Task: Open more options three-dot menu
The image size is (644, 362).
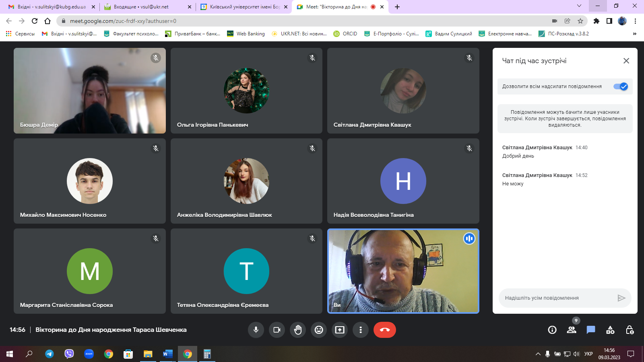Action: [x=361, y=330]
